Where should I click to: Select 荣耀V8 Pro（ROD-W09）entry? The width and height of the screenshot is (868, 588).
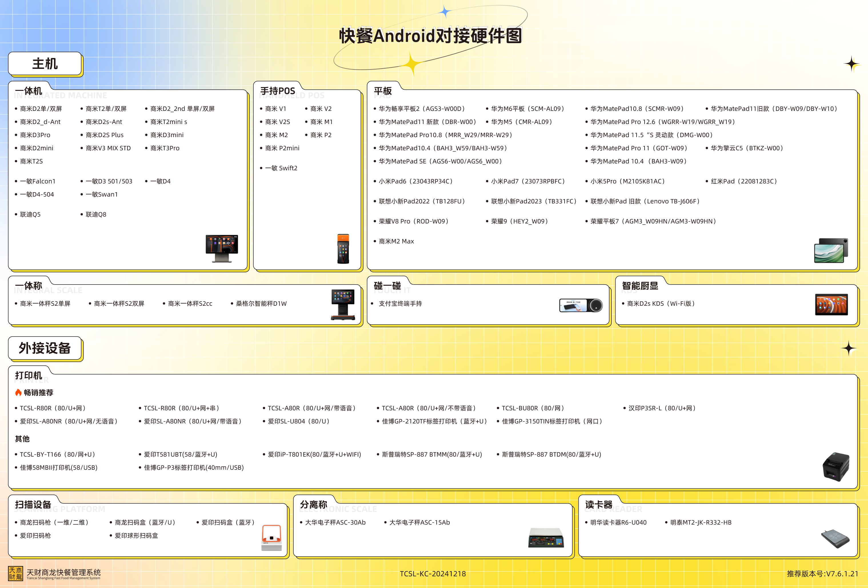[415, 221]
